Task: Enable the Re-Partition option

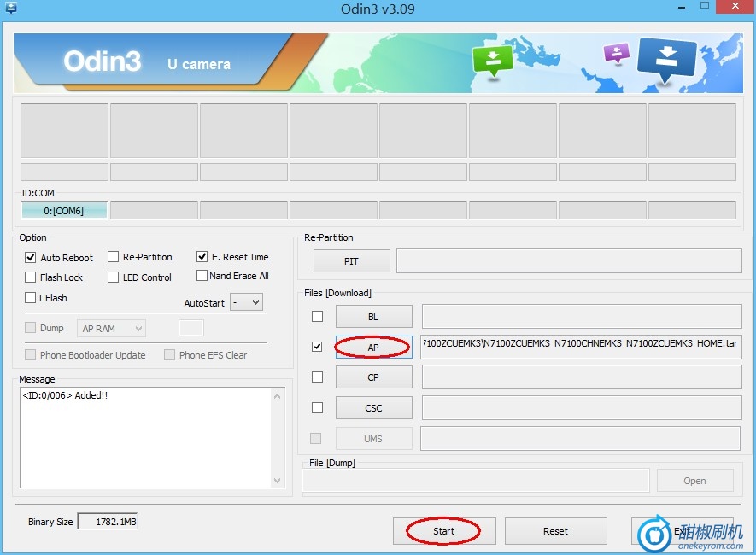Action: [x=114, y=257]
